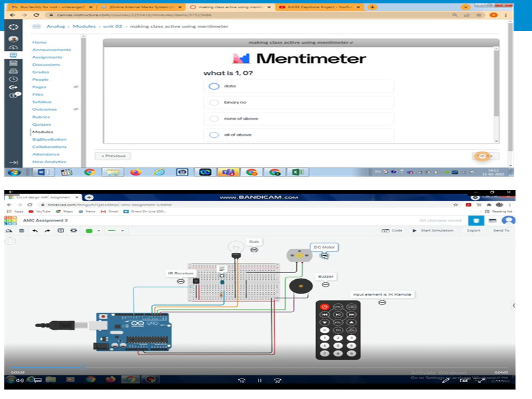Toggle the Canvas course menu hamburger icon
The image size is (532, 399).
click(x=37, y=26)
